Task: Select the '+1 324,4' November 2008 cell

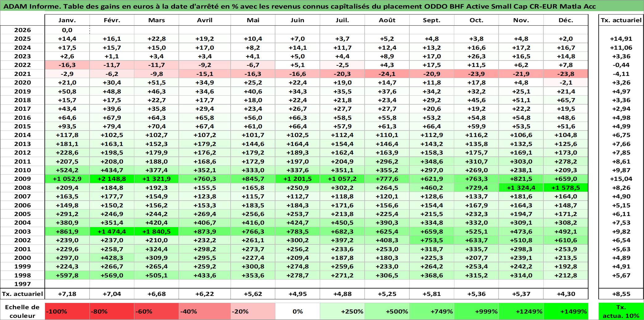Action: [521, 188]
